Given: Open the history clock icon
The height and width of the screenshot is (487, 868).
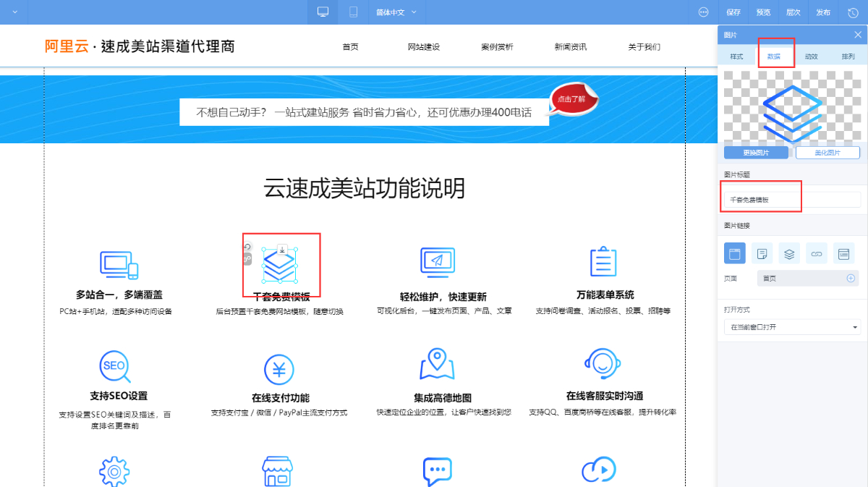Looking at the screenshot, I should (853, 12).
